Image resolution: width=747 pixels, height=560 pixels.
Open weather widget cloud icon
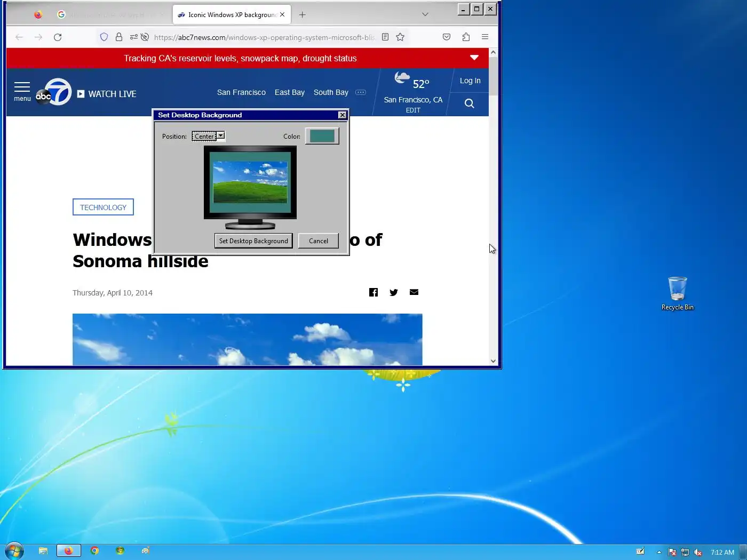(402, 78)
